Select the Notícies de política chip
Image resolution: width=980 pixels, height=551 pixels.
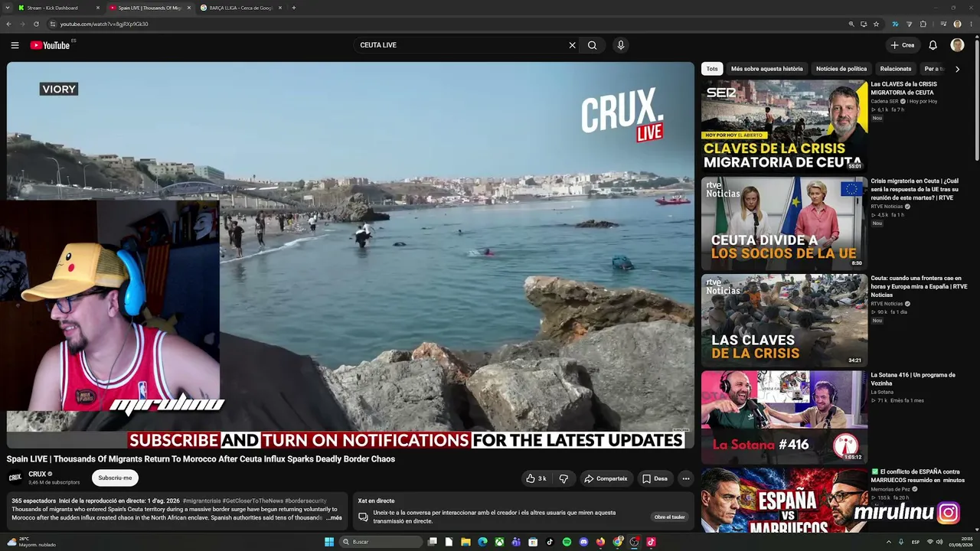coord(841,69)
